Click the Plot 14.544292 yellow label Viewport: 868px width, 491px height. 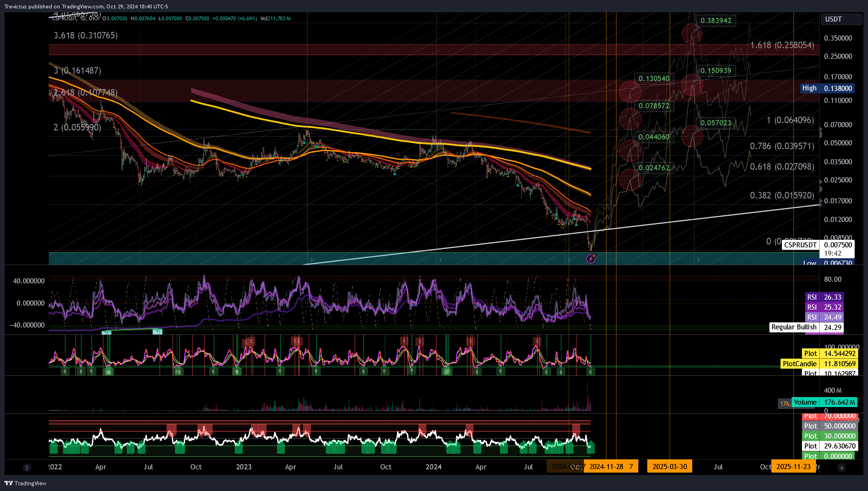(830, 353)
